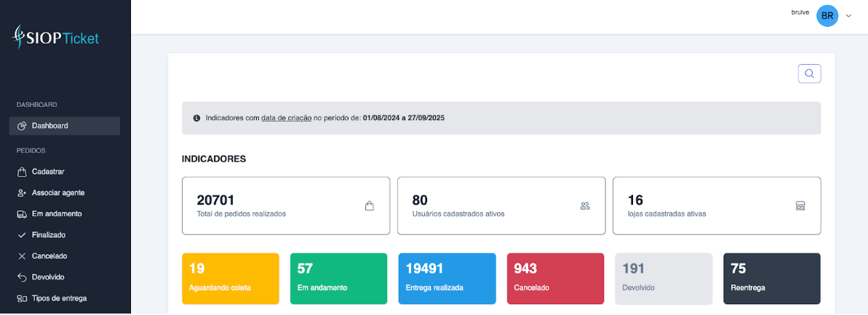The image size is (868, 315).
Task: Click the BR user avatar
Action: pos(827,15)
